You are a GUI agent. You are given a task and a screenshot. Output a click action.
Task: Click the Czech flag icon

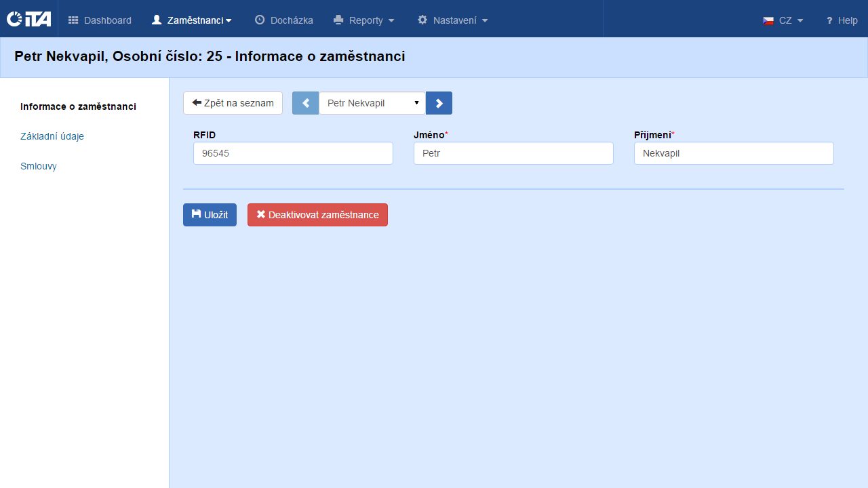[768, 20]
